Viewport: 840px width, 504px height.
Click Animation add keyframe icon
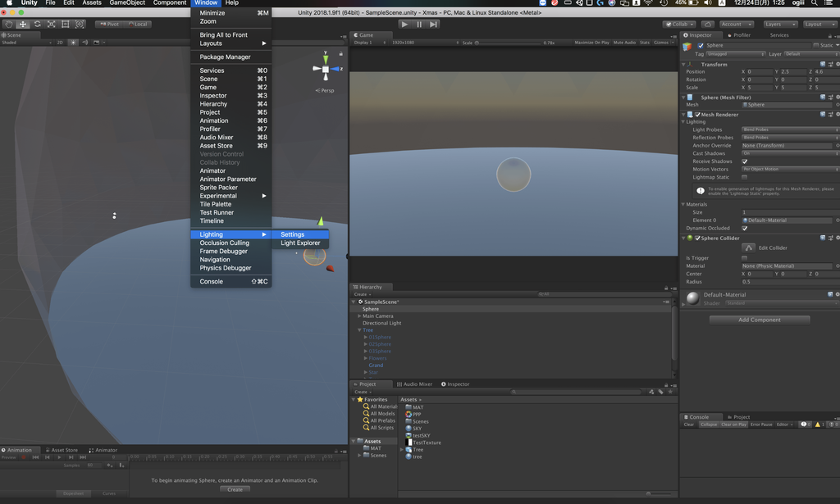pyautogui.click(x=109, y=465)
